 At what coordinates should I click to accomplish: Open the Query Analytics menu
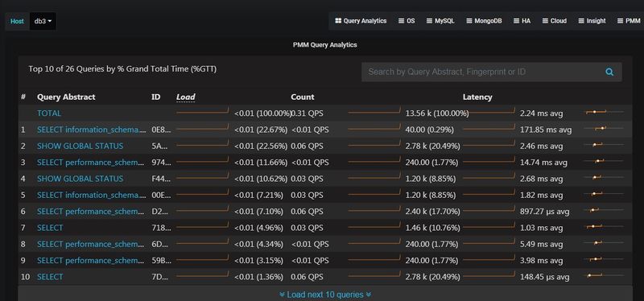coord(361,21)
